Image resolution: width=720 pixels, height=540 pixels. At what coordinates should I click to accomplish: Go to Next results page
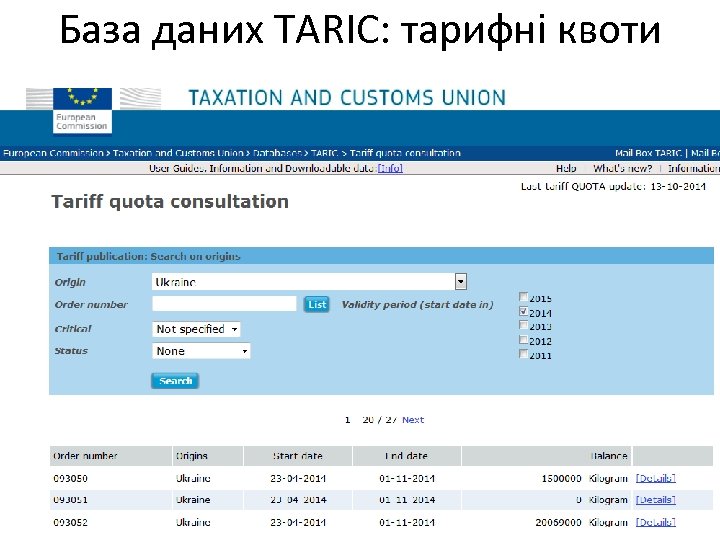tap(413, 420)
